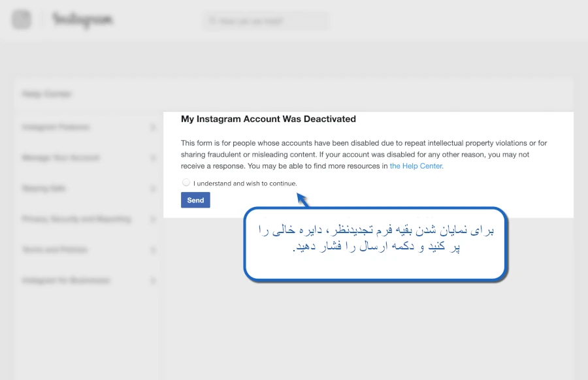This screenshot has width=588, height=380.
Task: Expand the chevron beside Manage Your Account
Action: (153, 158)
